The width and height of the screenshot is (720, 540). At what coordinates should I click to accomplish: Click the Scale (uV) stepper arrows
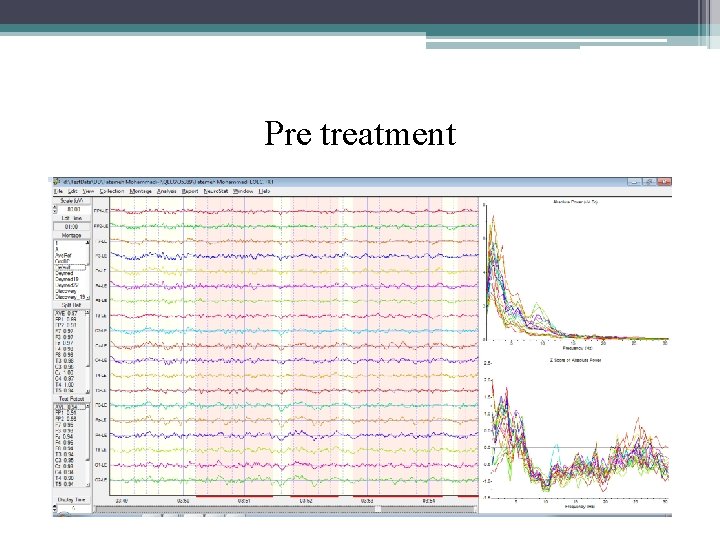(x=56, y=209)
